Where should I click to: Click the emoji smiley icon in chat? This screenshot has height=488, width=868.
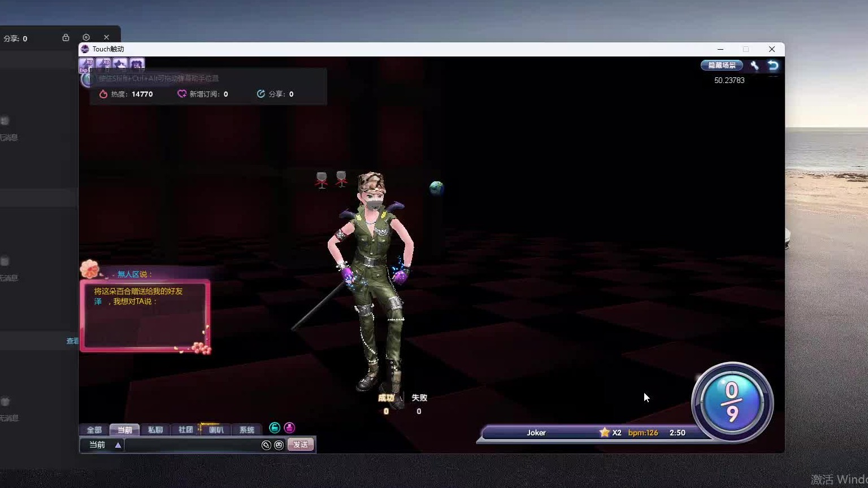(x=279, y=445)
